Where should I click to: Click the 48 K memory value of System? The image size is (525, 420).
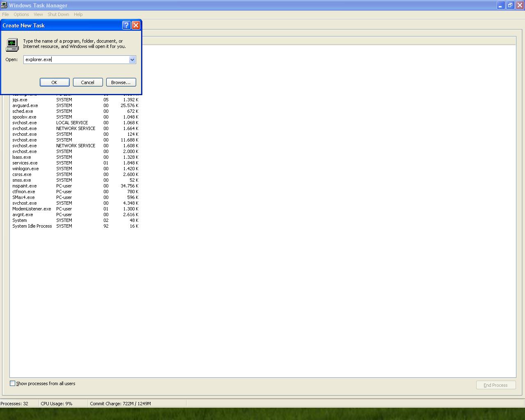(x=134, y=220)
